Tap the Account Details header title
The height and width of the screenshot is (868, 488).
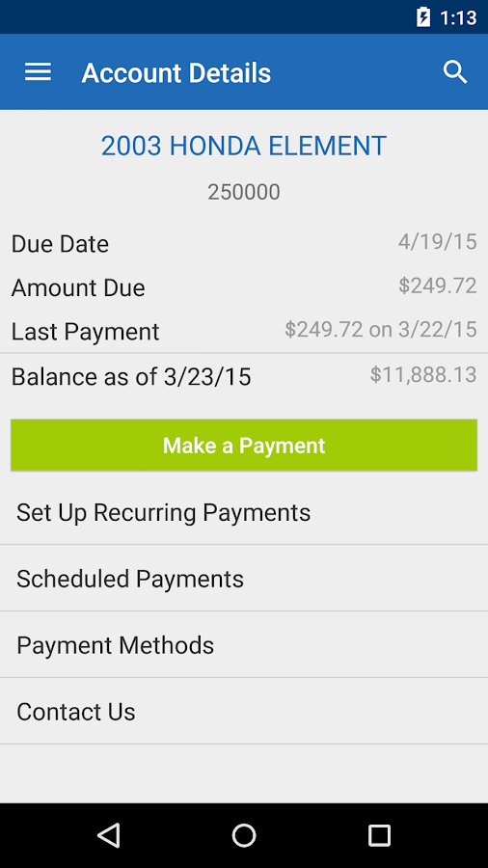[x=176, y=73]
